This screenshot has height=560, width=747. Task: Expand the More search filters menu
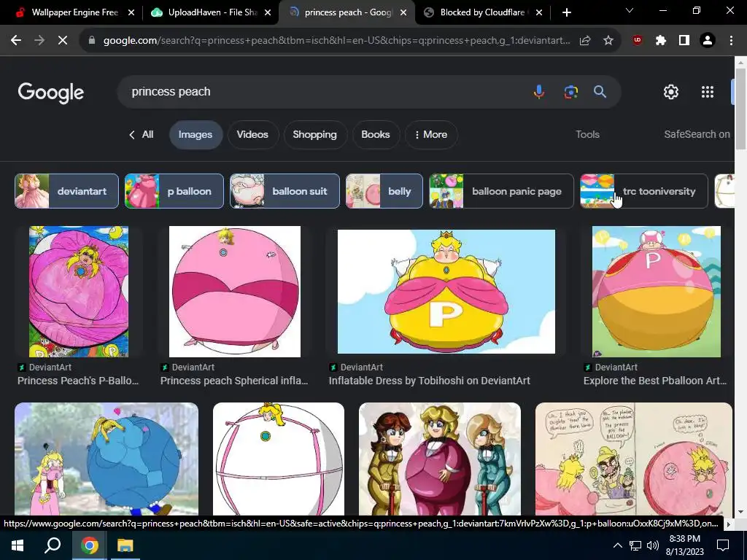point(431,135)
